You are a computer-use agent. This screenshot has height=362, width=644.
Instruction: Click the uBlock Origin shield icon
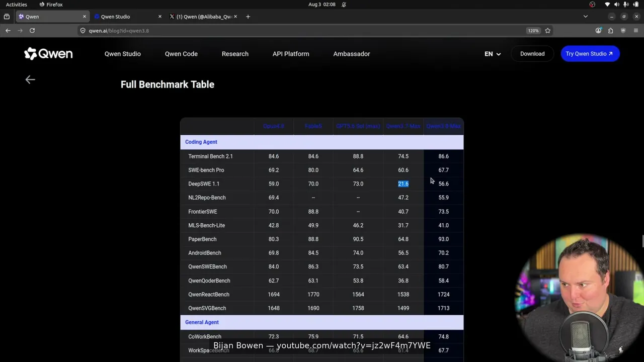623,31
